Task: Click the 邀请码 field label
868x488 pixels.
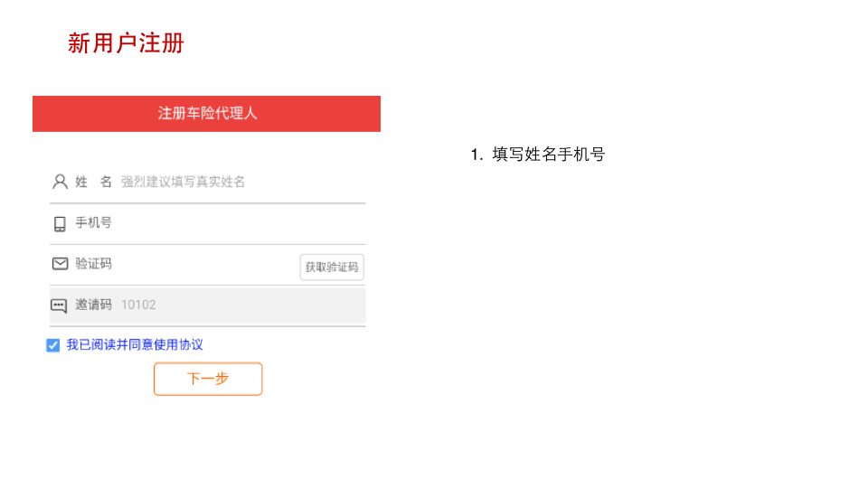Action: click(x=93, y=305)
